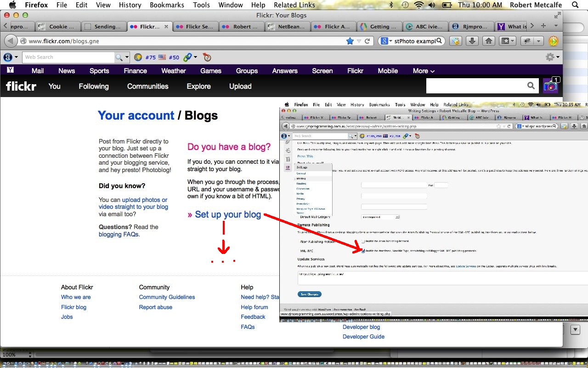Expand the chain link icon dropdown
Image resolution: width=588 pixels, height=368 pixels.
tap(195, 57)
